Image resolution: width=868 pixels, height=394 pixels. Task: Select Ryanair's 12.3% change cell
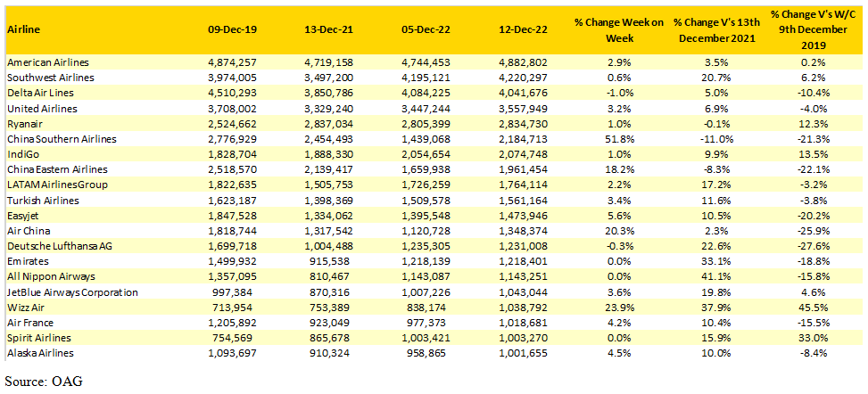pos(814,122)
